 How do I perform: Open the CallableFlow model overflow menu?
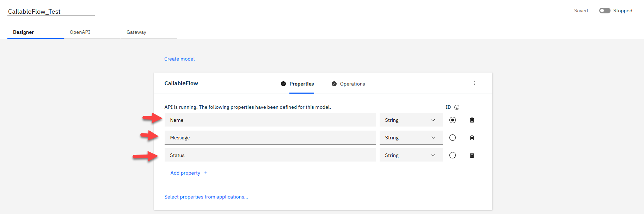[474, 83]
